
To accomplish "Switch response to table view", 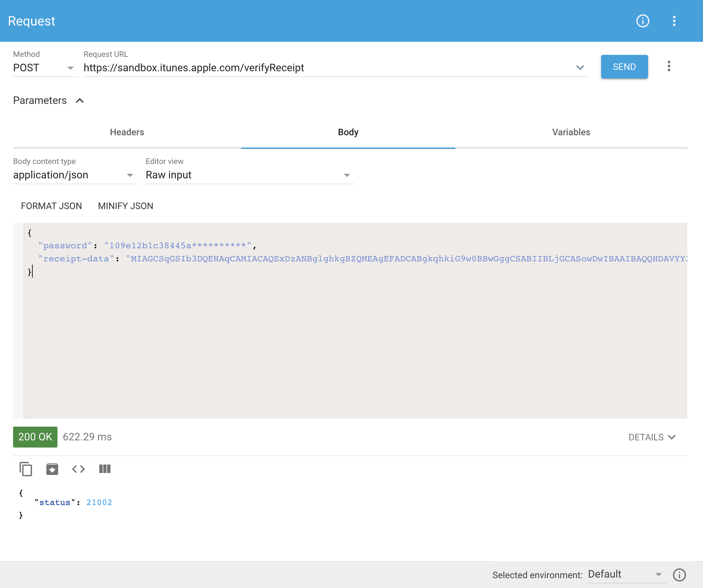I will pyautogui.click(x=105, y=469).
